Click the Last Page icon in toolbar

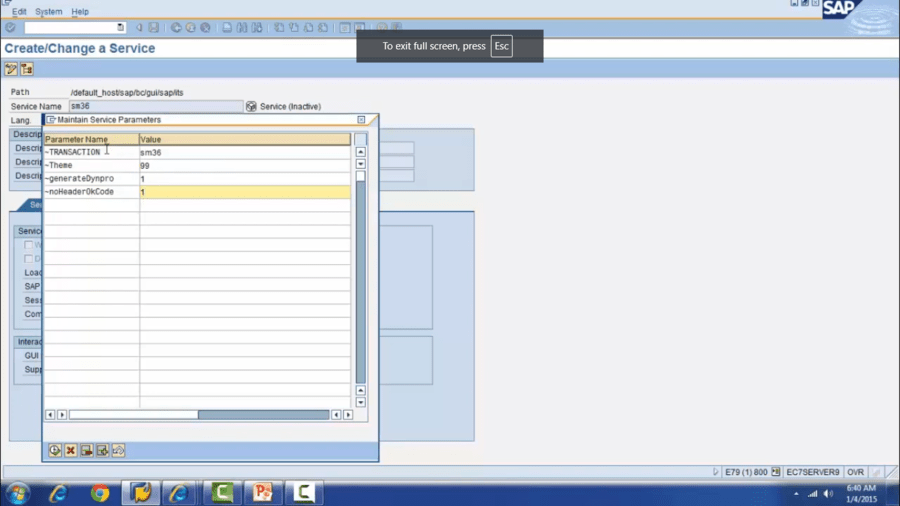pos(323,28)
